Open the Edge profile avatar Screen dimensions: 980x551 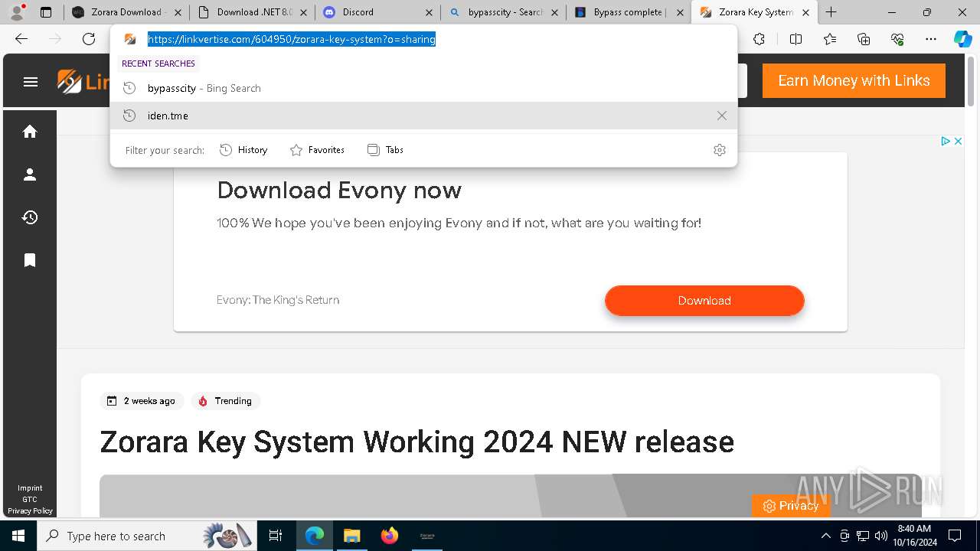[x=17, y=12]
